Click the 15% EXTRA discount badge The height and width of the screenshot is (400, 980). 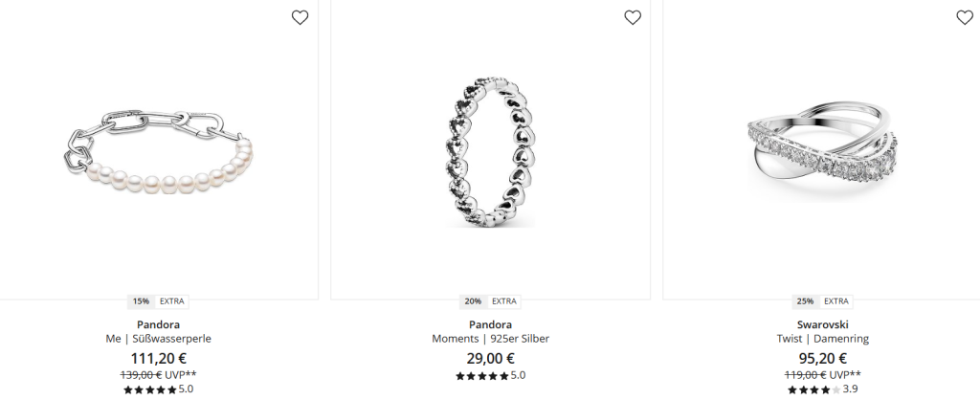[158, 301]
